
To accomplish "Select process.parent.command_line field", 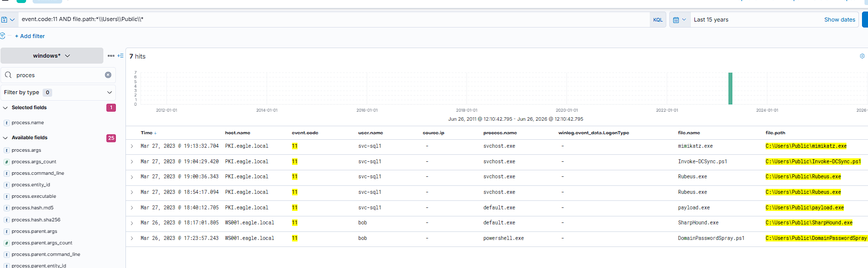I will (46, 254).
